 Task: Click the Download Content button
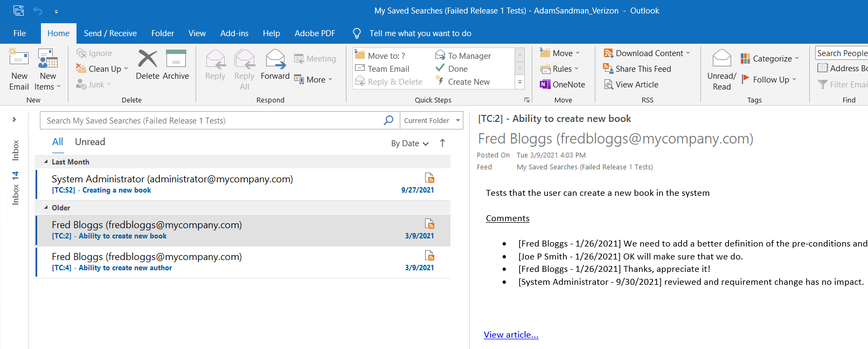[x=647, y=53]
